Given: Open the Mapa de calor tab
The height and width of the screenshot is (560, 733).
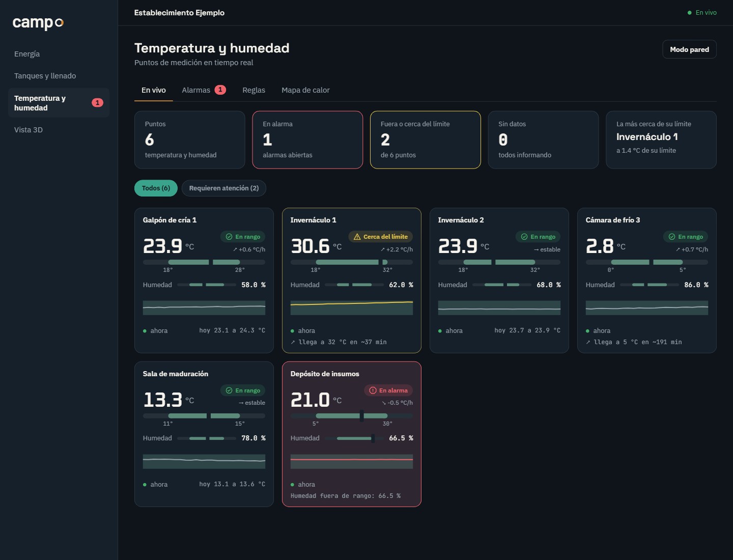Looking at the screenshot, I should click(305, 90).
